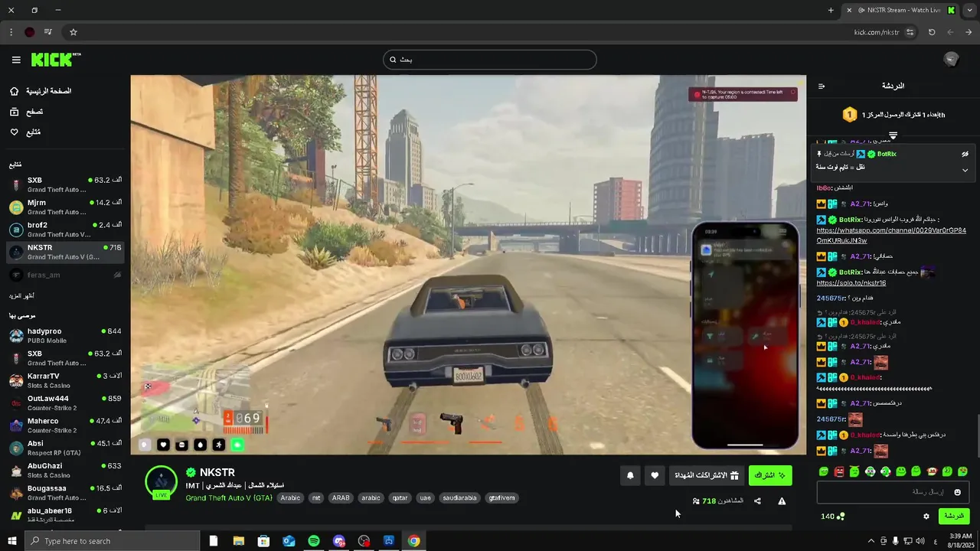The height and width of the screenshot is (551, 980).
Task: Open OutLaw444 recommended channel
Action: [65, 403]
